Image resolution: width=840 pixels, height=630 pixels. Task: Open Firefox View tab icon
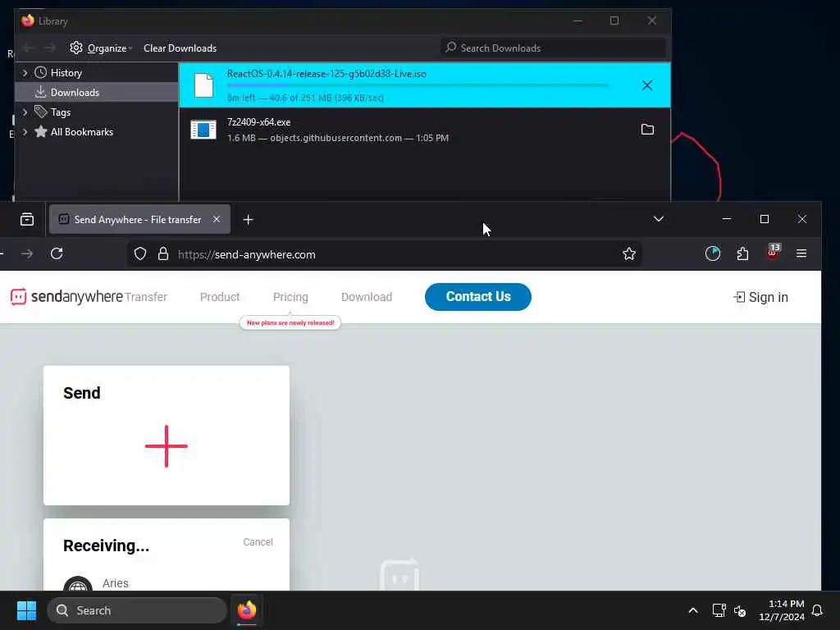(27, 220)
